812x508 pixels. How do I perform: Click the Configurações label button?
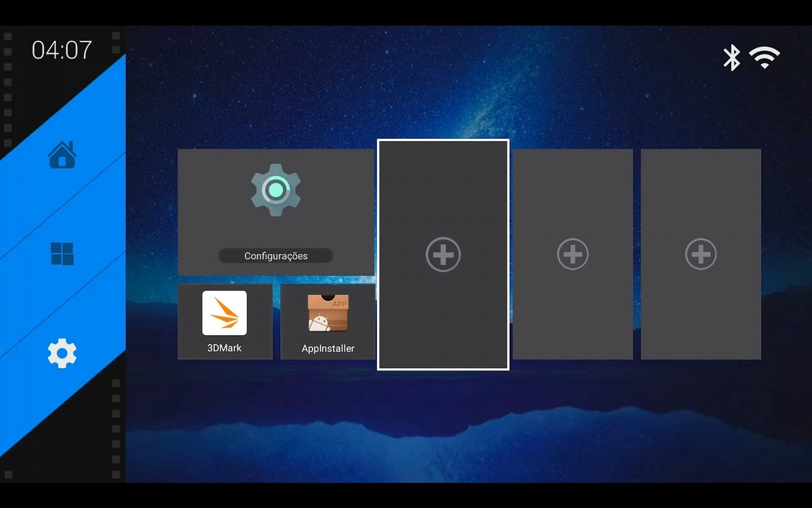point(276,256)
